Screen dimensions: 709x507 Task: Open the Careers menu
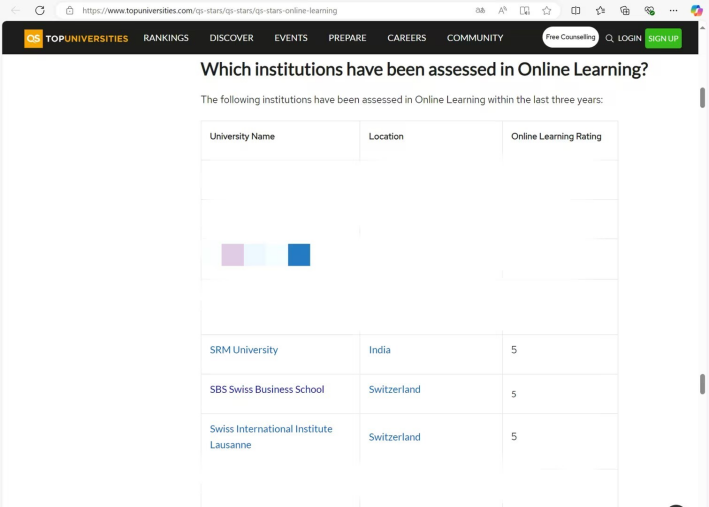coord(406,38)
